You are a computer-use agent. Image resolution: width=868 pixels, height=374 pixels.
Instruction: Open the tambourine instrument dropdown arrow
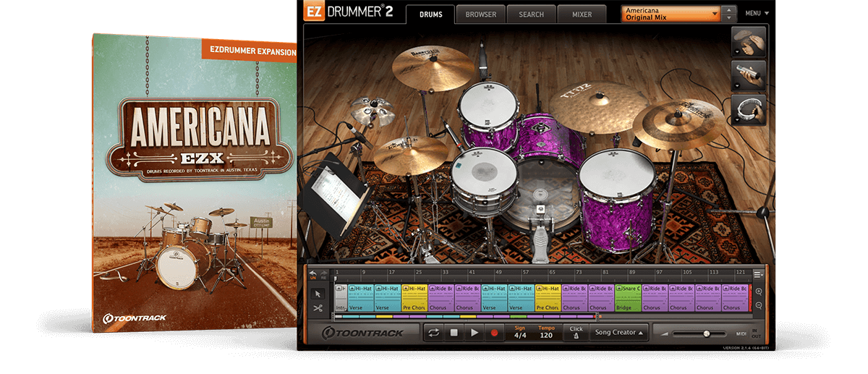(737, 121)
